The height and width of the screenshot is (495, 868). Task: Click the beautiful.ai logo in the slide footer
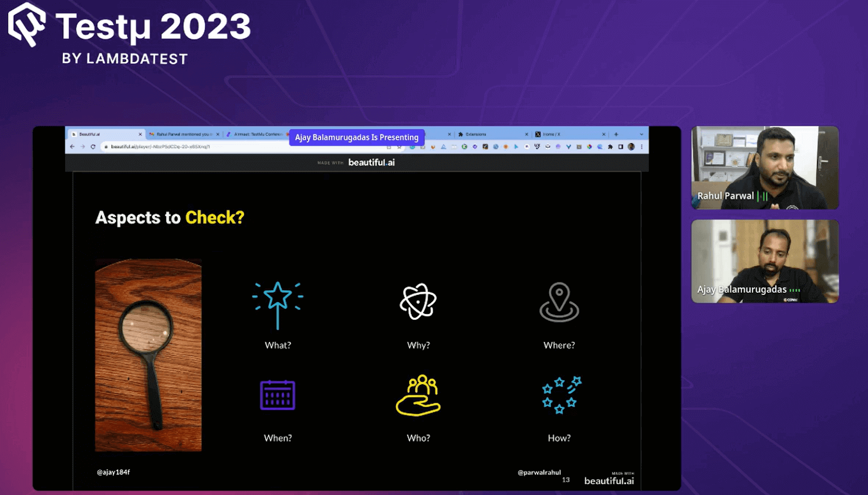coord(609,480)
